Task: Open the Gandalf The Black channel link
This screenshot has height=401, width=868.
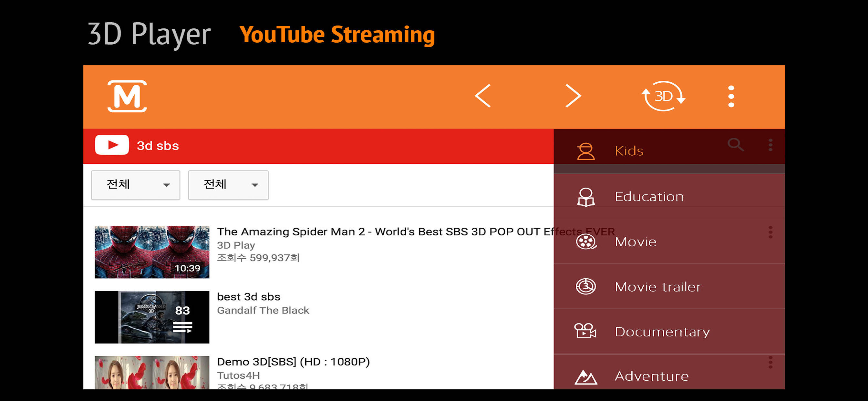Action: pyautogui.click(x=263, y=310)
